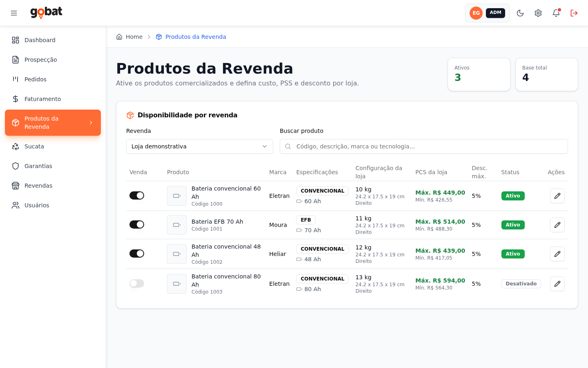This screenshot has width=588, height=368.
Task: Open the Loja demonstrativa dropdown
Action: (200, 146)
